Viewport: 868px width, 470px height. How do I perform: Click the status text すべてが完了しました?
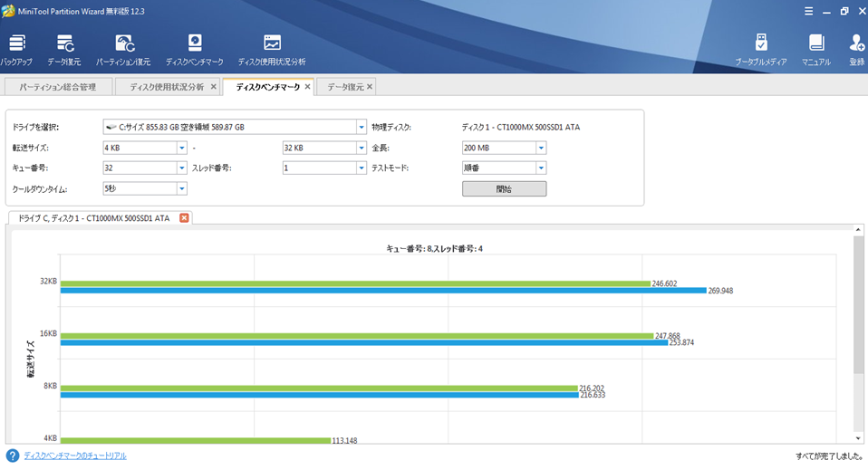pyautogui.click(x=829, y=456)
